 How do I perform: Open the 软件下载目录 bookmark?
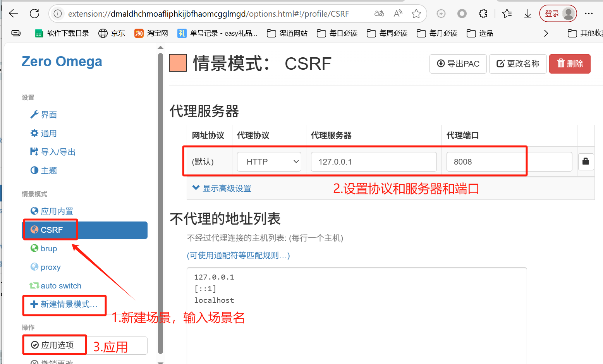click(62, 33)
